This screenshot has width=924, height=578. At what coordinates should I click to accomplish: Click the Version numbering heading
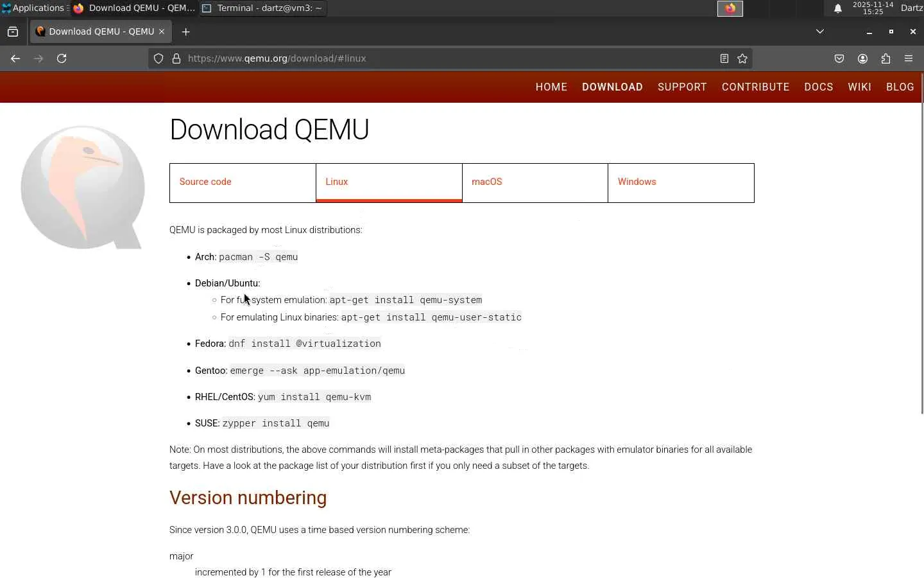click(x=248, y=498)
